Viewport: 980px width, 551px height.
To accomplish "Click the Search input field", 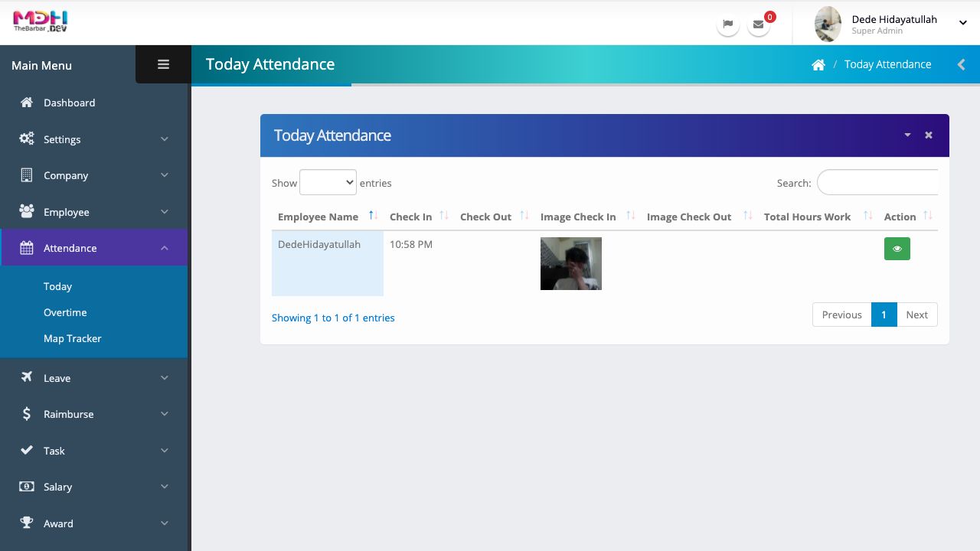I will [877, 183].
